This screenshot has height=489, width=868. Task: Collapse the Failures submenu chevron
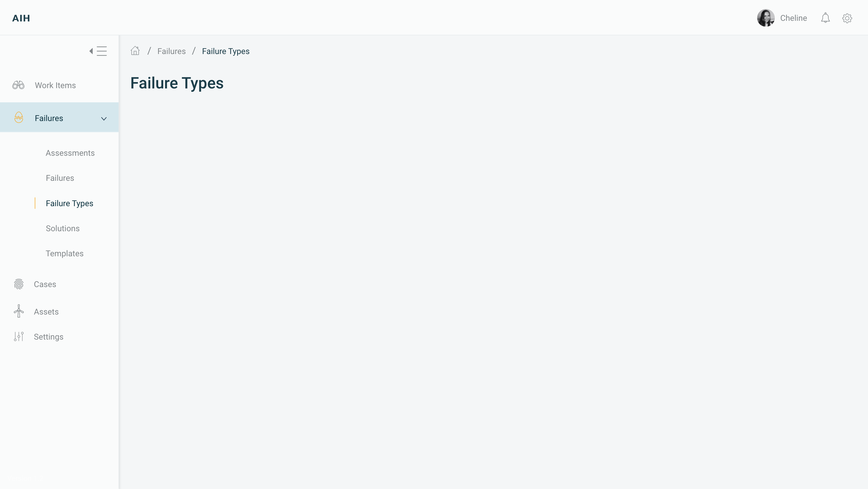pyautogui.click(x=104, y=119)
